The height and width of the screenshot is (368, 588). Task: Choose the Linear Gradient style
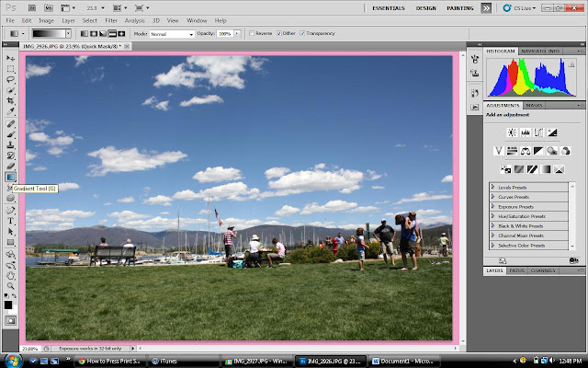click(x=85, y=34)
